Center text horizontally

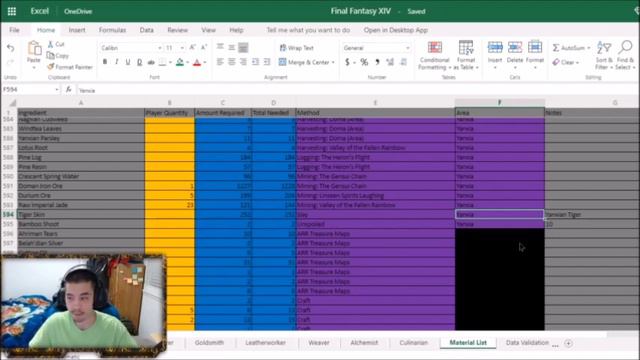click(231, 62)
